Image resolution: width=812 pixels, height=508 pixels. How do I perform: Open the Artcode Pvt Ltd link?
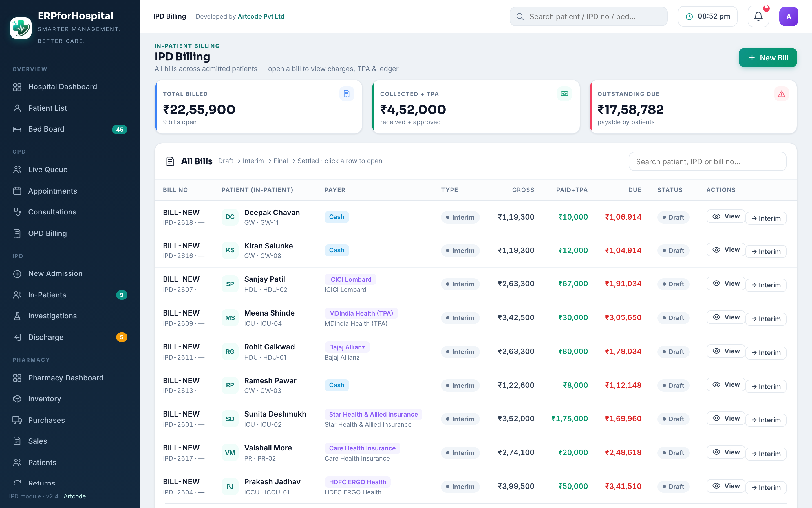coord(261,16)
